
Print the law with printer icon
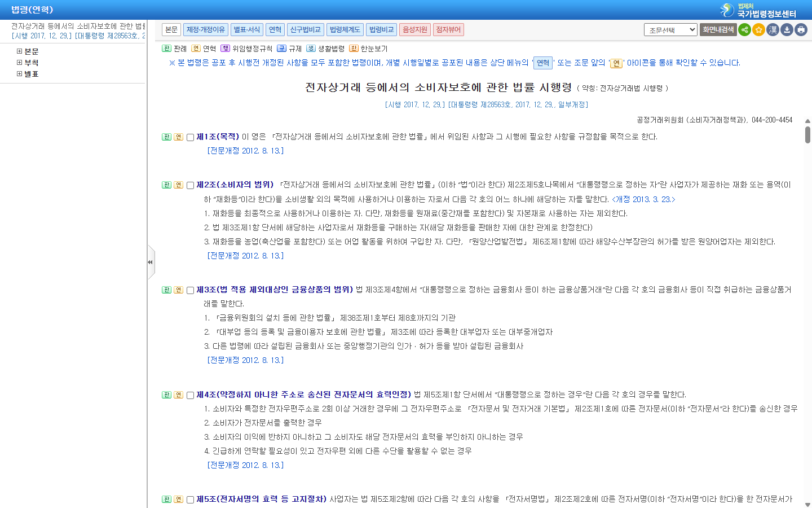click(x=801, y=29)
